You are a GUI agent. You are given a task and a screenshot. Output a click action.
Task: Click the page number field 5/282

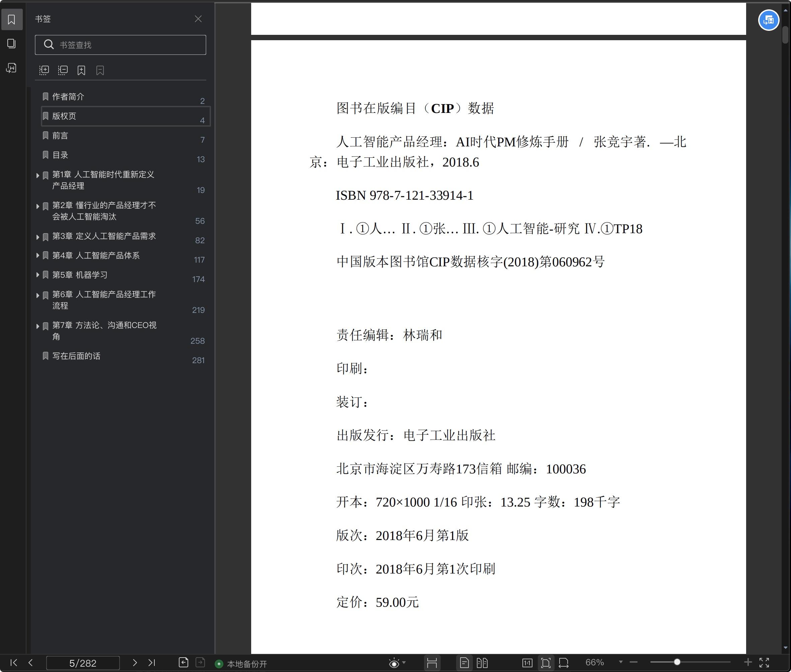83,663
